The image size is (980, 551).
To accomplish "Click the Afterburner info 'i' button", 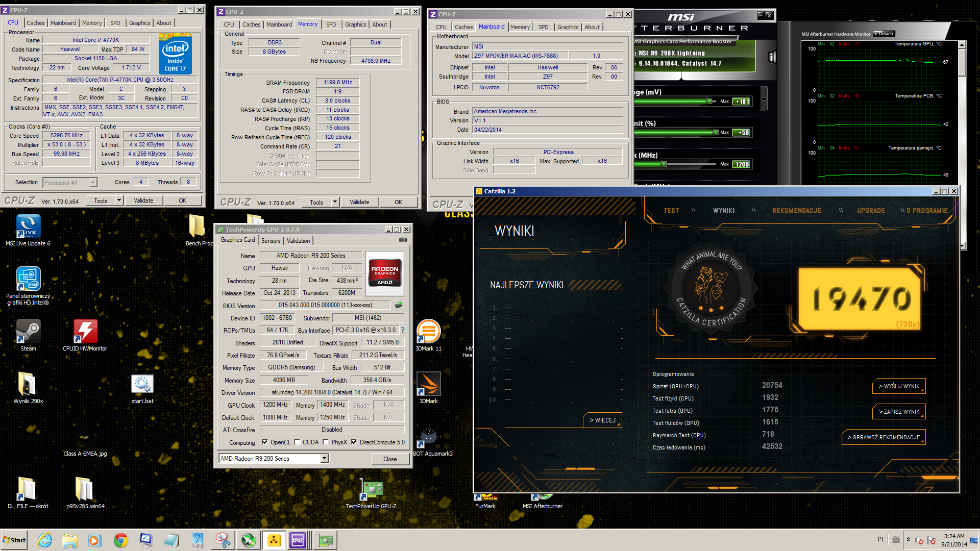I will click(772, 57).
